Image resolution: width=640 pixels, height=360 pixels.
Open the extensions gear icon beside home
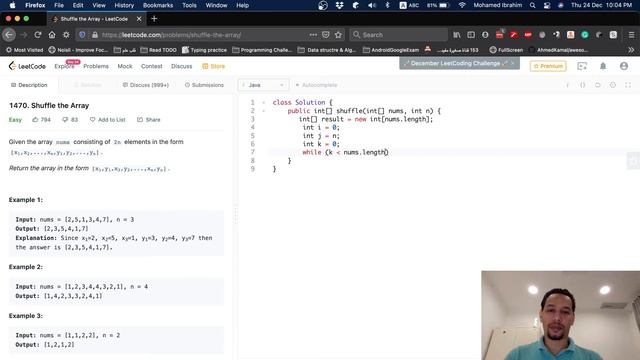pos(66,35)
